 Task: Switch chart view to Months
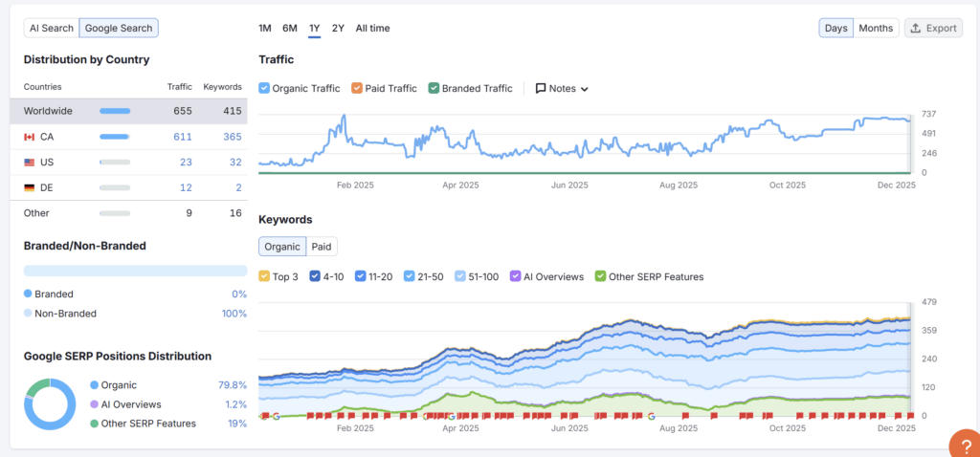[875, 28]
